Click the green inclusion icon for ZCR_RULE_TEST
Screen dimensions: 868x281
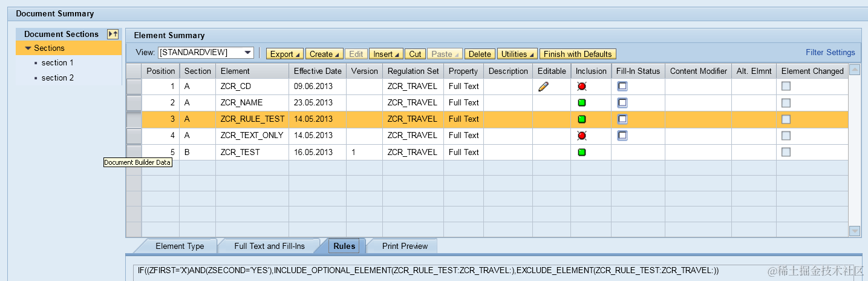pos(582,119)
